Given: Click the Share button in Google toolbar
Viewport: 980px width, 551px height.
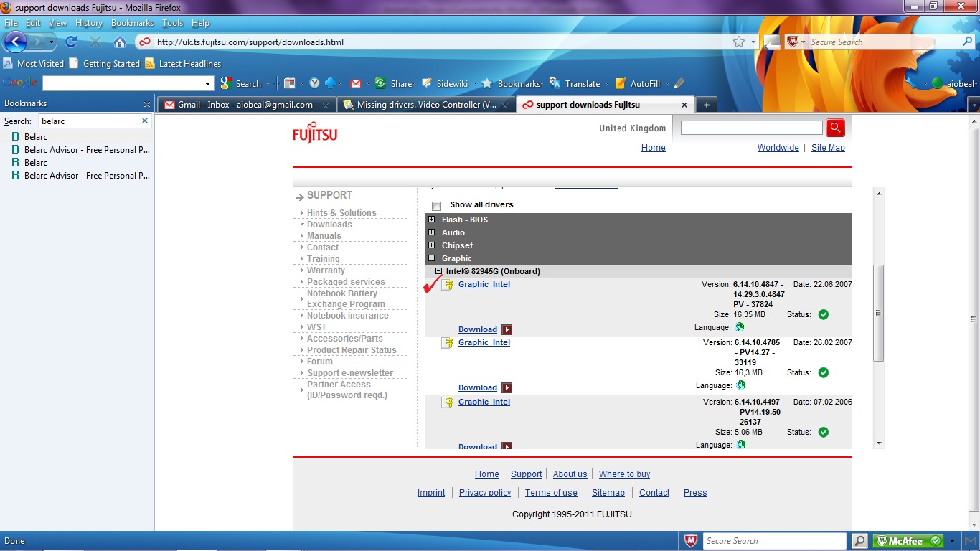Looking at the screenshot, I should [394, 83].
